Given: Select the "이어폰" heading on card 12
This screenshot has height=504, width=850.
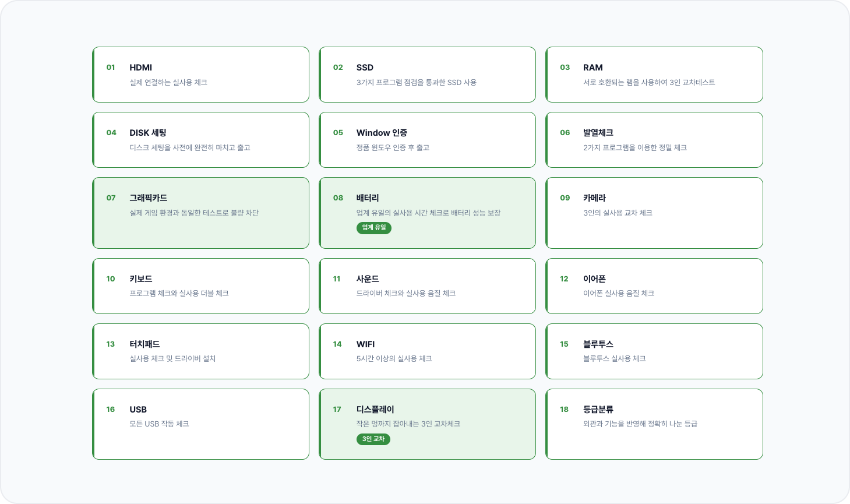Looking at the screenshot, I should 595,279.
